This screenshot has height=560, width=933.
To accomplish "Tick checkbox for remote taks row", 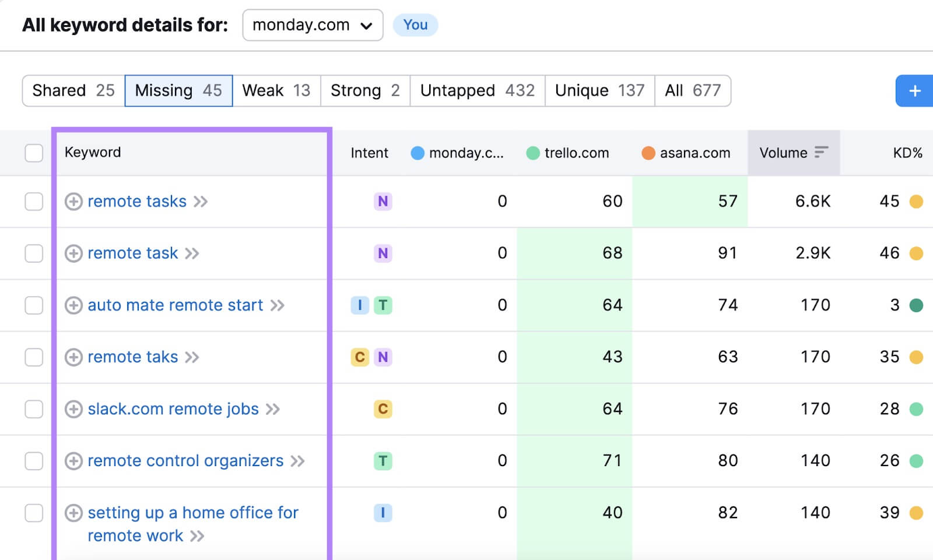I will (x=34, y=357).
